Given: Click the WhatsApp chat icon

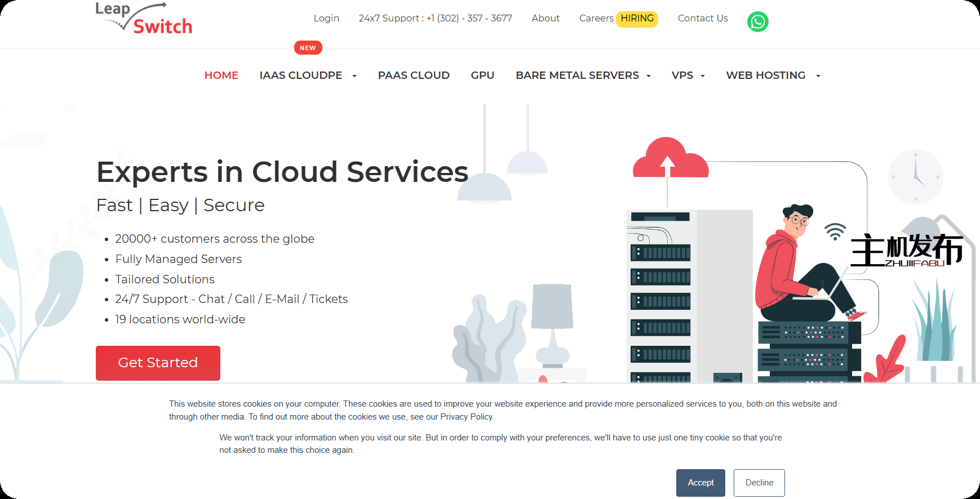Looking at the screenshot, I should [757, 22].
